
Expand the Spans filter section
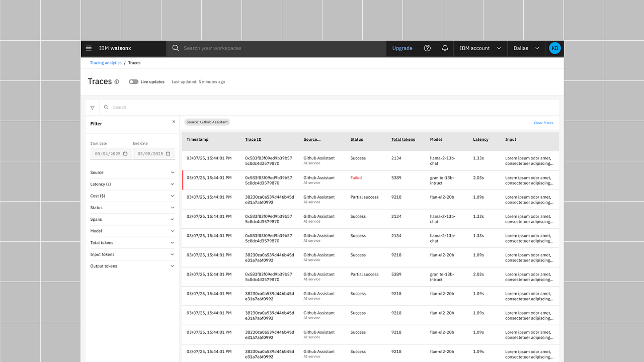(132, 219)
